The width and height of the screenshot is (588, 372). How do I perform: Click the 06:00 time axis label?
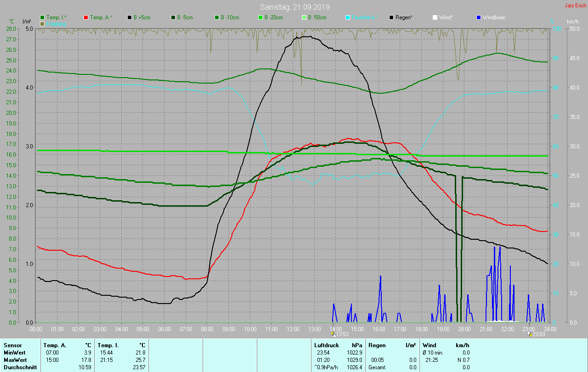[164, 329]
